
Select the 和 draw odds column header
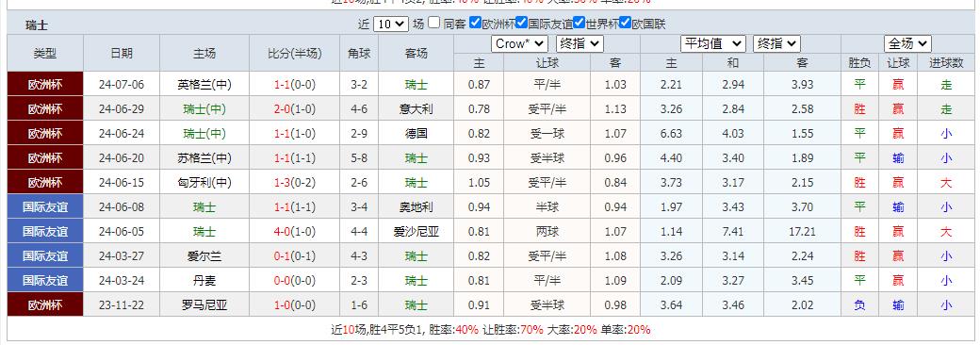point(733,62)
